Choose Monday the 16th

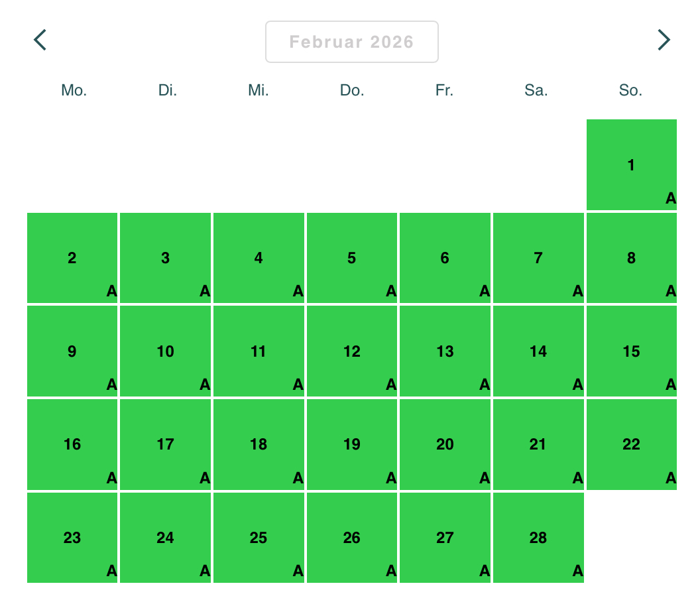point(72,444)
